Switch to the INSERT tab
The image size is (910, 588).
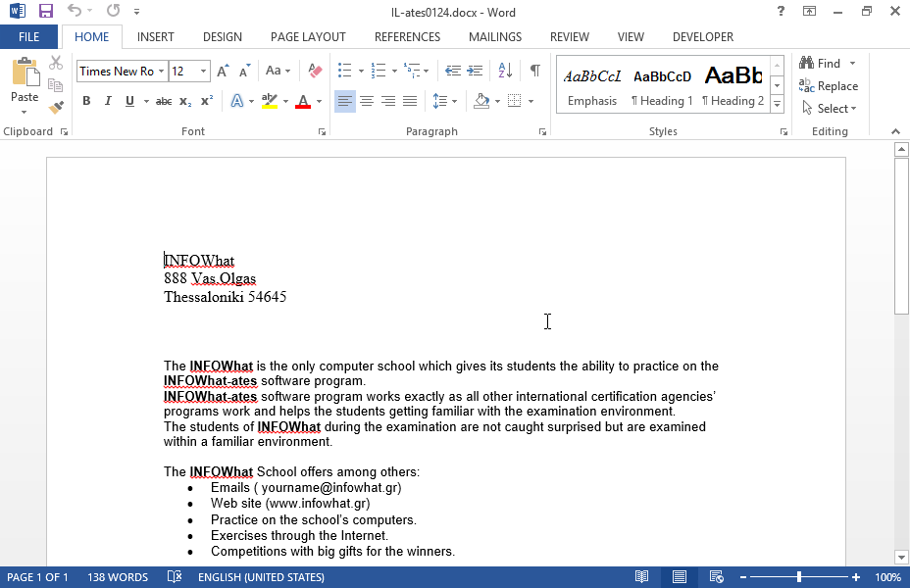[156, 37]
